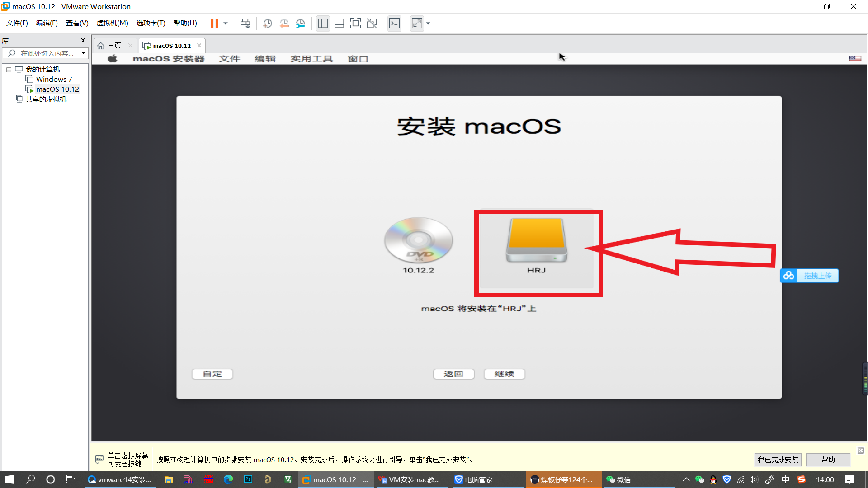Screen dimensions: 868x488
Task: Toggle Unity mode icon
Action: [x=372, y=23]
